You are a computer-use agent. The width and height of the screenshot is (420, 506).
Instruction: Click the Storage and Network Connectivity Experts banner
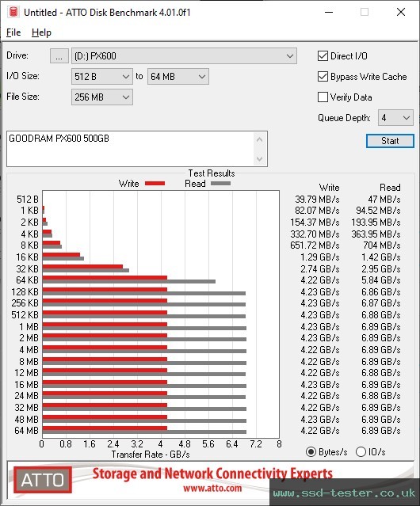(212, 474)
